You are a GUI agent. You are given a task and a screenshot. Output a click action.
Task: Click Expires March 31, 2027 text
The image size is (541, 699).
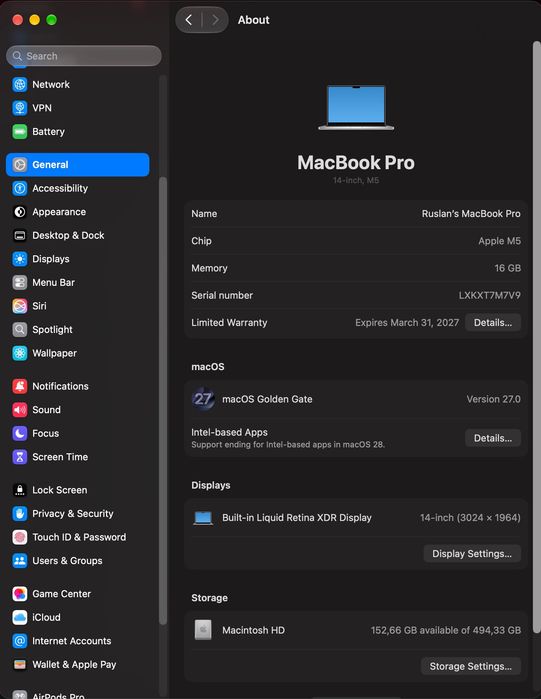[x=407, y=322]
